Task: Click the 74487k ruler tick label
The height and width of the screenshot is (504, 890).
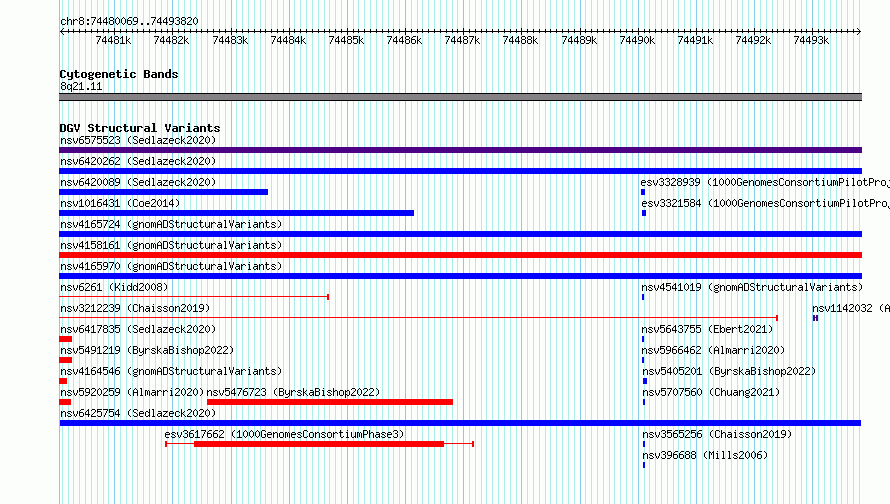Action: (463, 40)
